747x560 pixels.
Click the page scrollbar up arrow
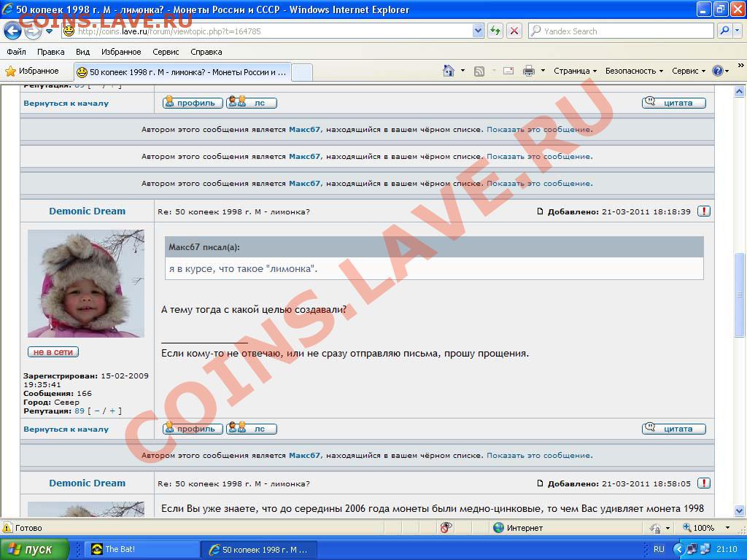[x=740, y=91]
